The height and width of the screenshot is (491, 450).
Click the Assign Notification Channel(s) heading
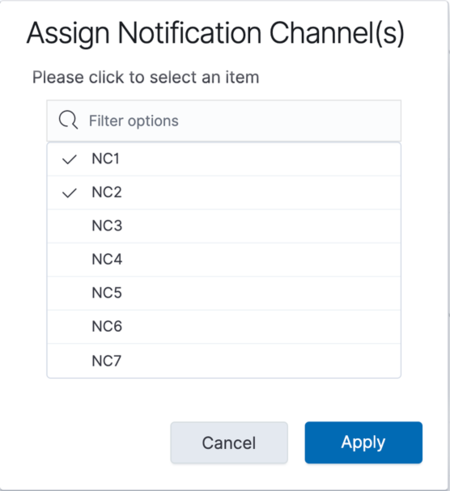click(215, 34)
